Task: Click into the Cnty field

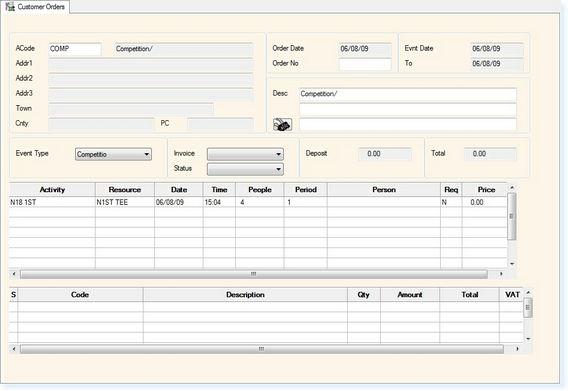Action: (x=101, y=124)
